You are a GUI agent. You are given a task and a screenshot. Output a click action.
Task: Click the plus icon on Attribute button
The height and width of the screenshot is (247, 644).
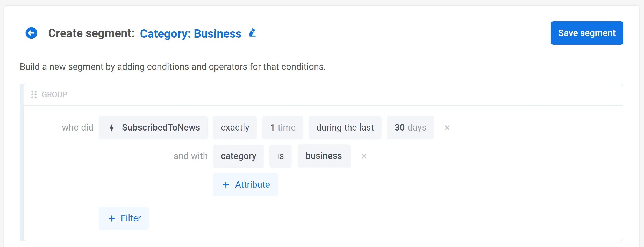coord(226,185)
